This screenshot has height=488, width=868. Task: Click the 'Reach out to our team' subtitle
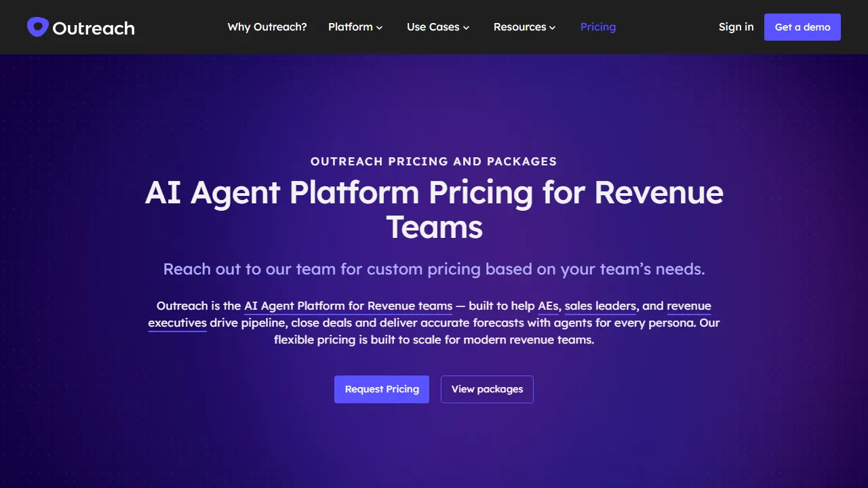coord(434,269)
